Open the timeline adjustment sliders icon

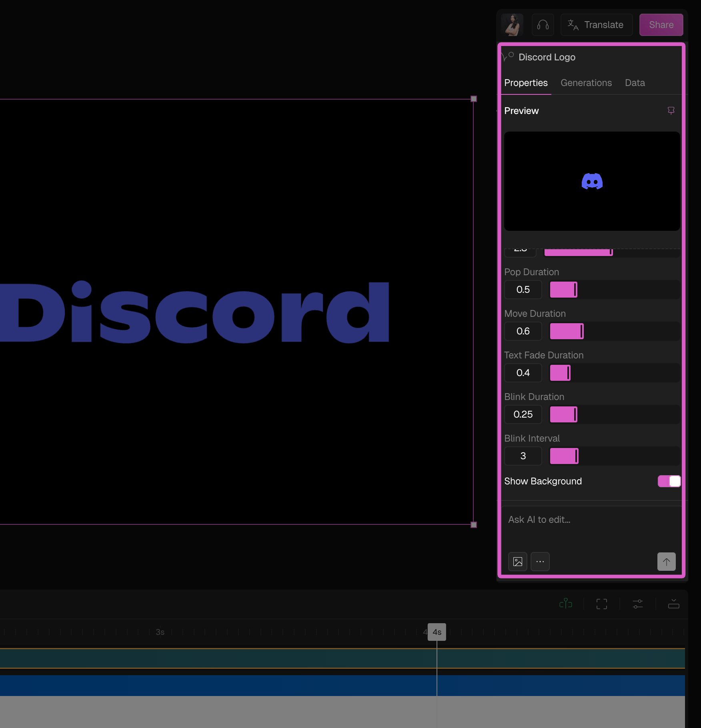pyautogui.click(x=638, y=604)
